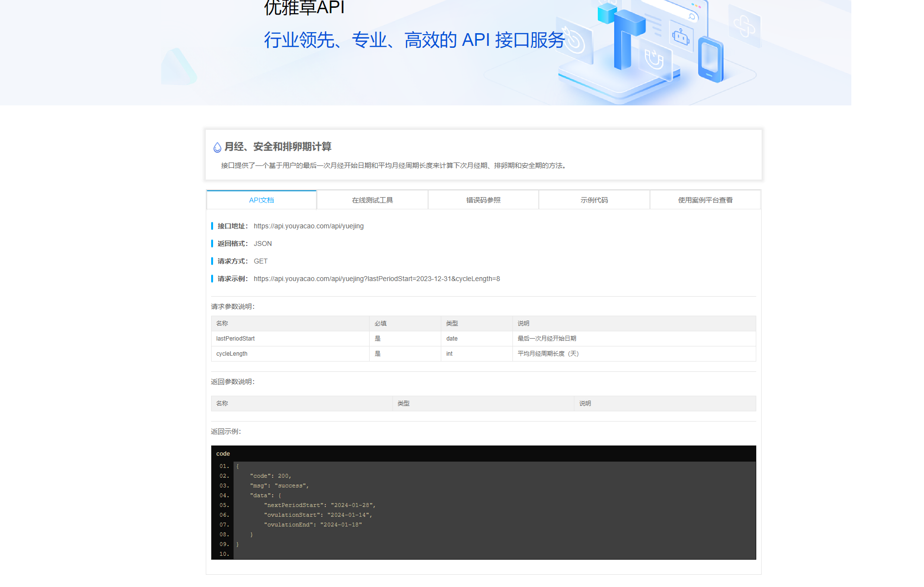Image resolution: width=924 pixels, height=587 pixels.
Task: Select the cycleLength parameter cell
Action: pyautogui.click(x=290, y=354)
